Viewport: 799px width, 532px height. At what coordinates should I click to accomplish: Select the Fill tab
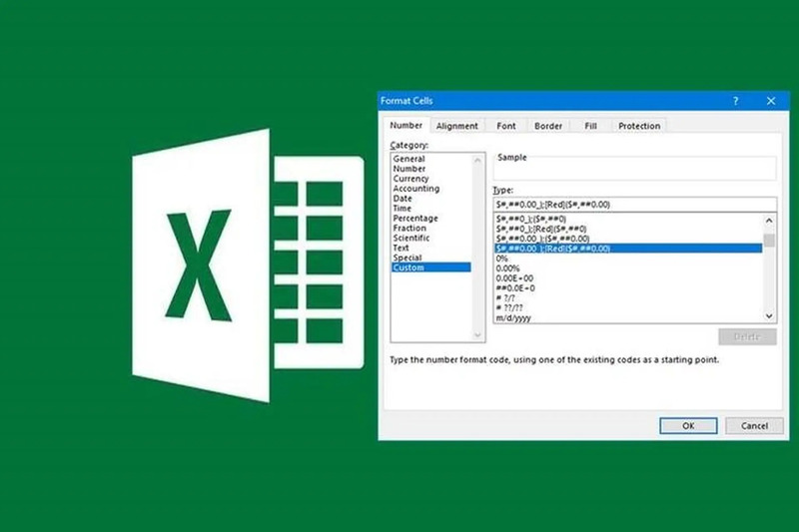click(x=590, y=126)
